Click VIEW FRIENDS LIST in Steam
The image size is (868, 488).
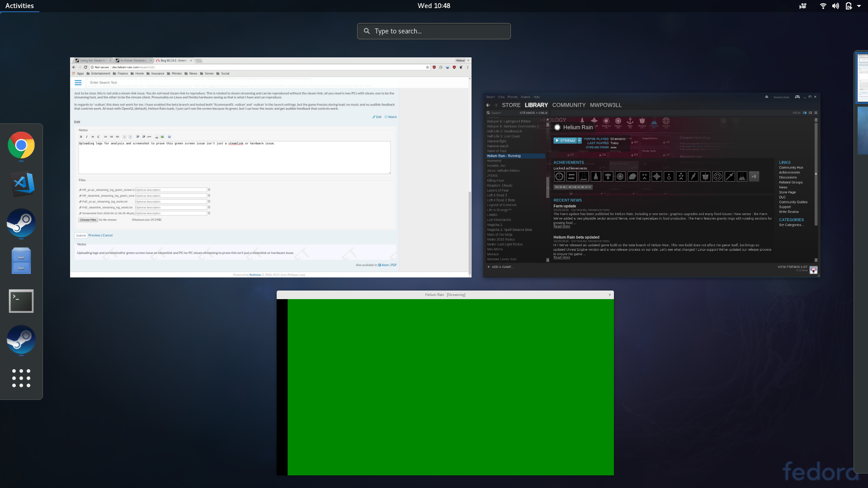[x=792, y=267]
